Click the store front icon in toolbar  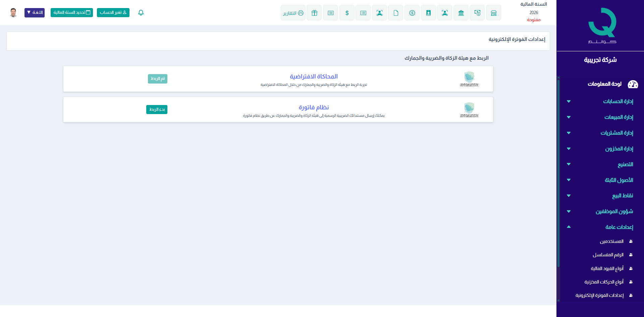pos(493,13)
